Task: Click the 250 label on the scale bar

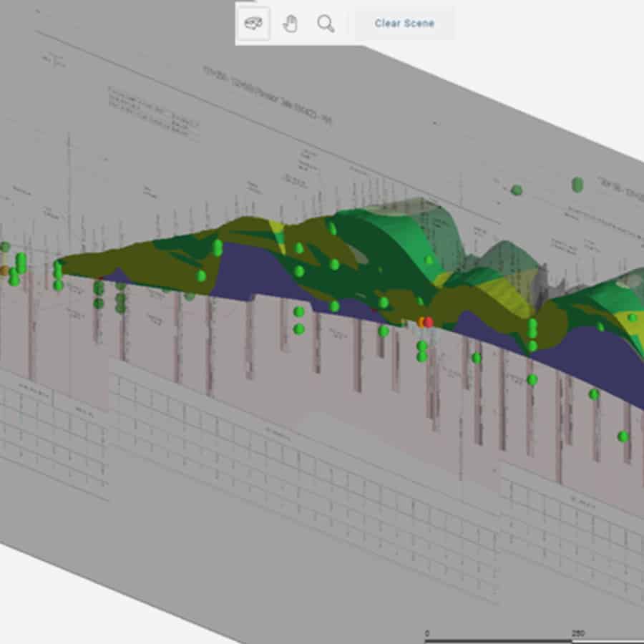Action: [x=577, y=633]
